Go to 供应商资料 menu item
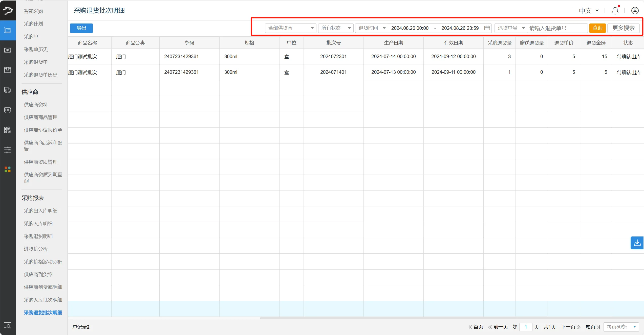The image size is (644, 335). coord(36,105)
